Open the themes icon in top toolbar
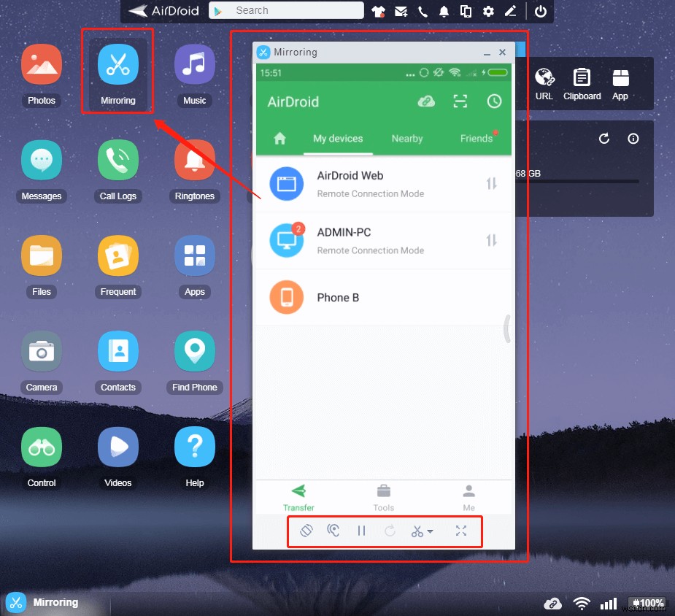The width and height of the screenshot is (675, 616). [x=378, y=11]
